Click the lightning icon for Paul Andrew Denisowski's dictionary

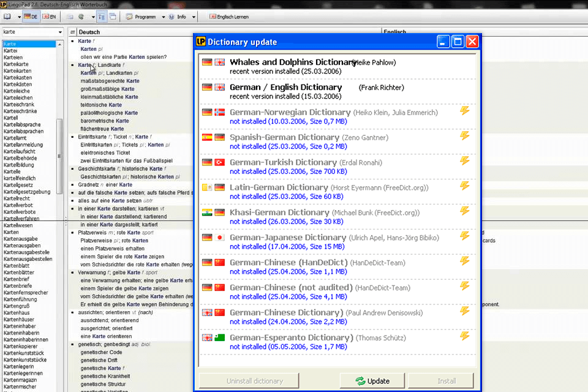[x=465, y=311]
